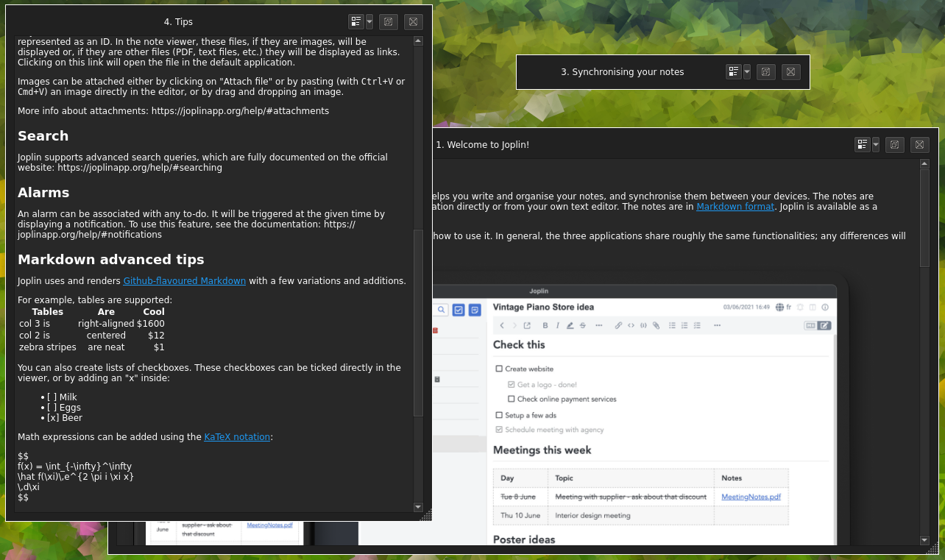
Task: Close the 4. Tips note window
Action: [x=414, y=22]
